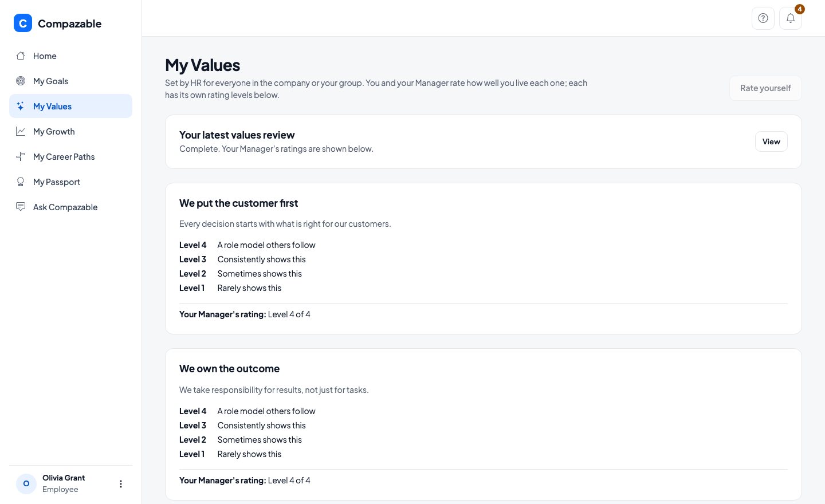Click the My Growth chart icon

click(x=21, y=131)
